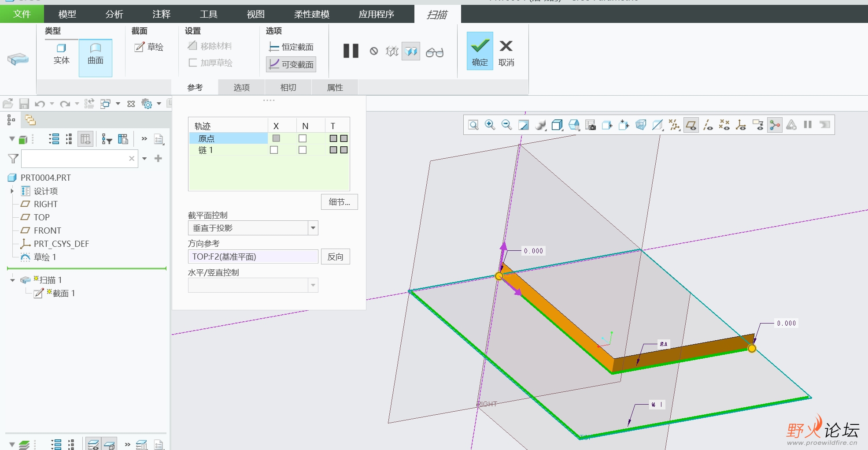Open the 属性 dashboard tab
The height and width of the screenshot is (450, 868).
pos(335,87)
